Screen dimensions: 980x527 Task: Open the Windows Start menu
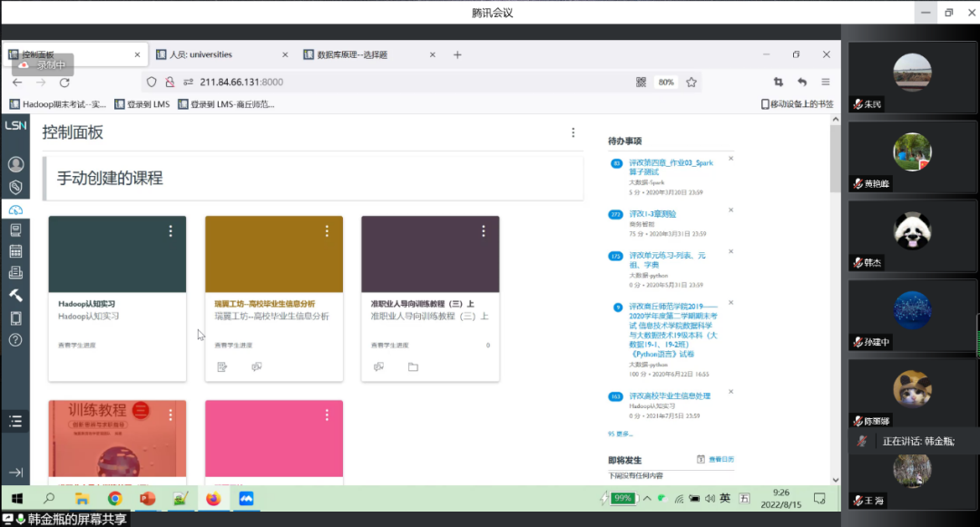[x=17, y=498]
